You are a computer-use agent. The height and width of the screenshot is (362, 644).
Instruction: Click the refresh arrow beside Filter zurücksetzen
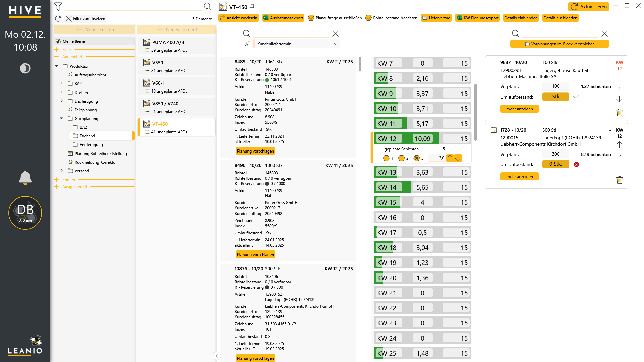(x=58, y=19)
